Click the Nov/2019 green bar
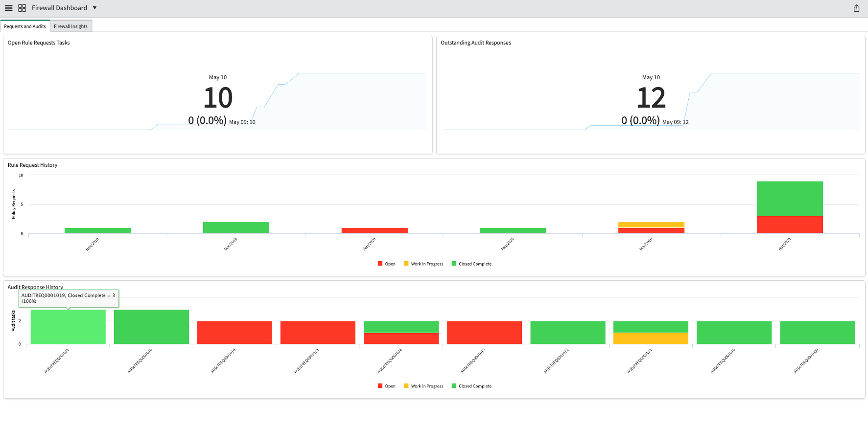 (x=97, y=230)
